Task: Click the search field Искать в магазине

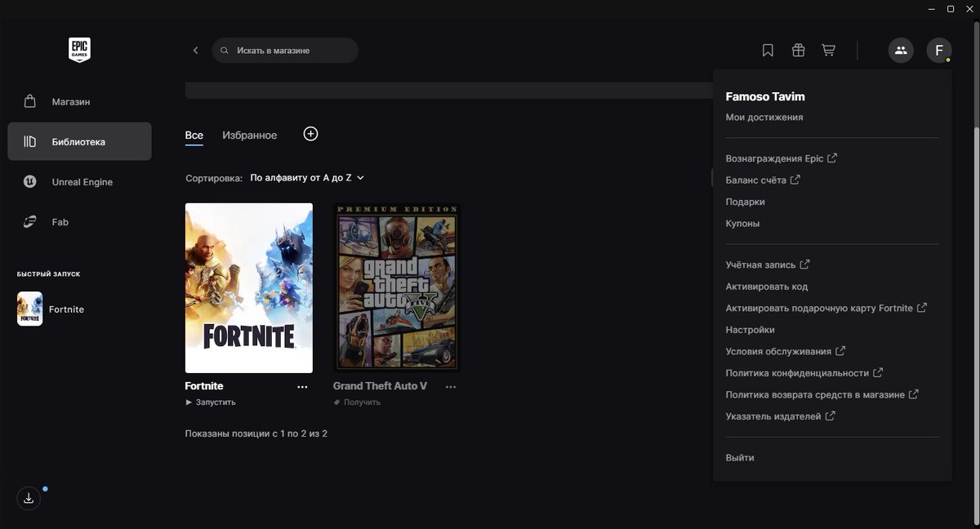Action: [x=285, y=51]
